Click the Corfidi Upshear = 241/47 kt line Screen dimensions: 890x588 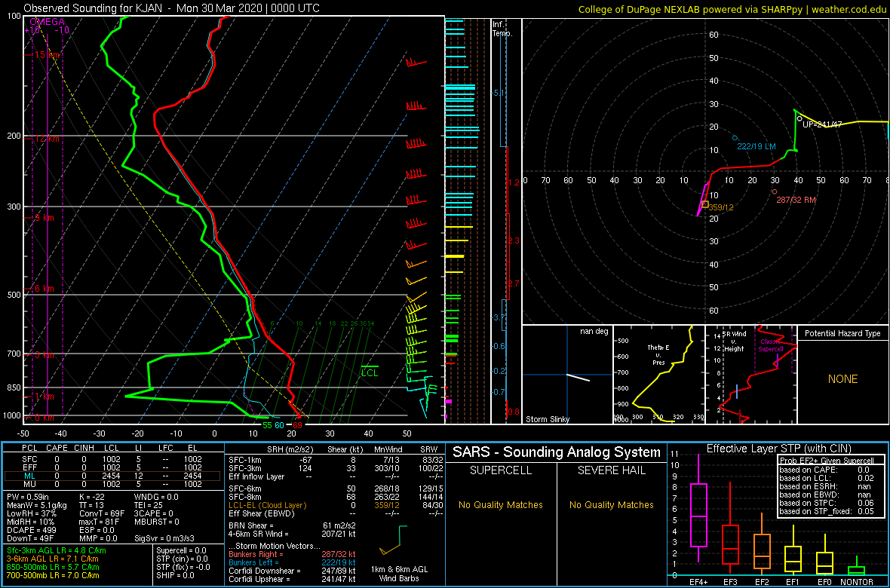point(293,579)
